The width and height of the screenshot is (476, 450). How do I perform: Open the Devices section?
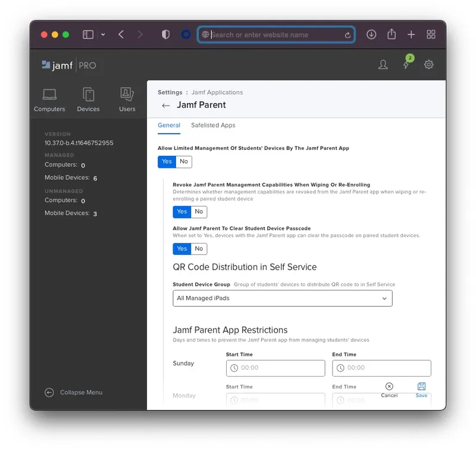coord(88,94)
